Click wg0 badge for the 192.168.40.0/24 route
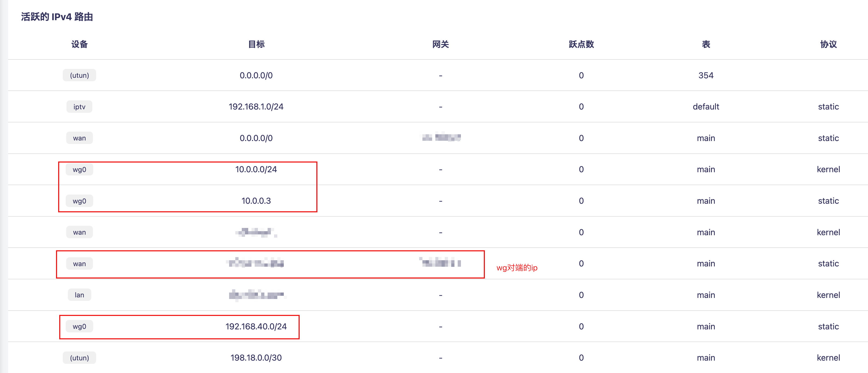 pyautogui.click(x=79, y=326)
